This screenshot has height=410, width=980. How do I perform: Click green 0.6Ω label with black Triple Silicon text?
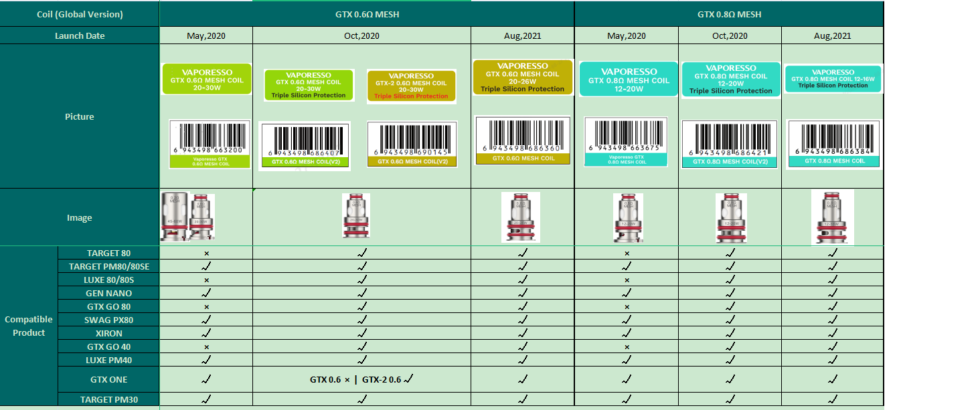[308, 86]
